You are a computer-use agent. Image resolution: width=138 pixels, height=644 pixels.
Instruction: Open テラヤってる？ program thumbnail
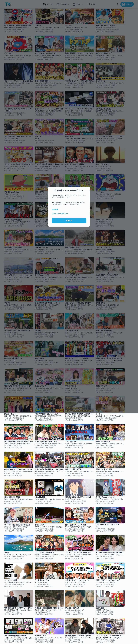49,626
